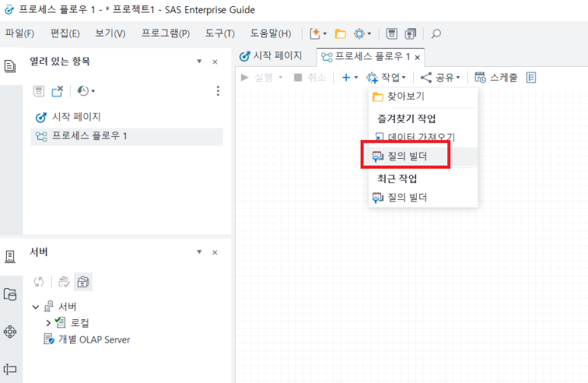Click the 취소 cancel button
The image size is (588, 383).
pyautogui.click(x=310, y=78)
